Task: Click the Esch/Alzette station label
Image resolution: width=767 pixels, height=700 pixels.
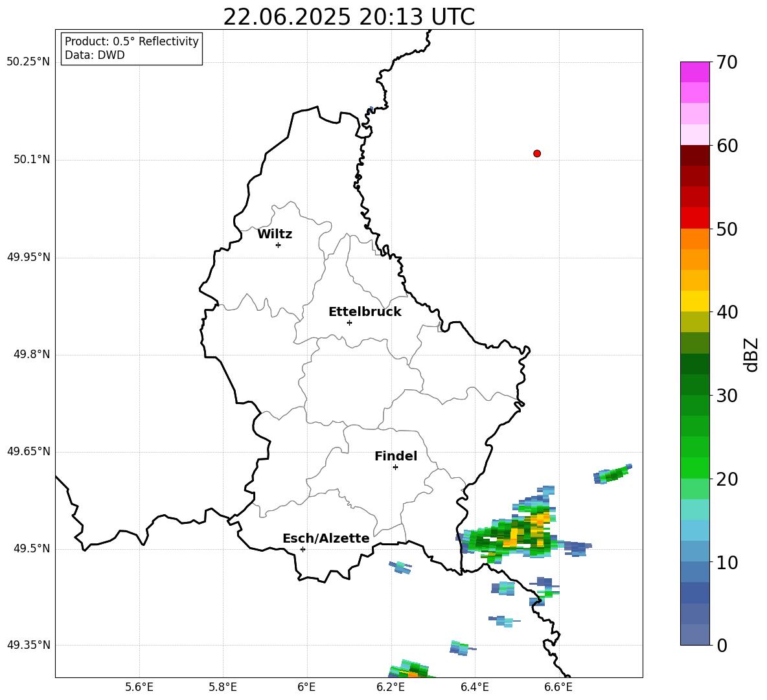Action: tap(326, 538)
